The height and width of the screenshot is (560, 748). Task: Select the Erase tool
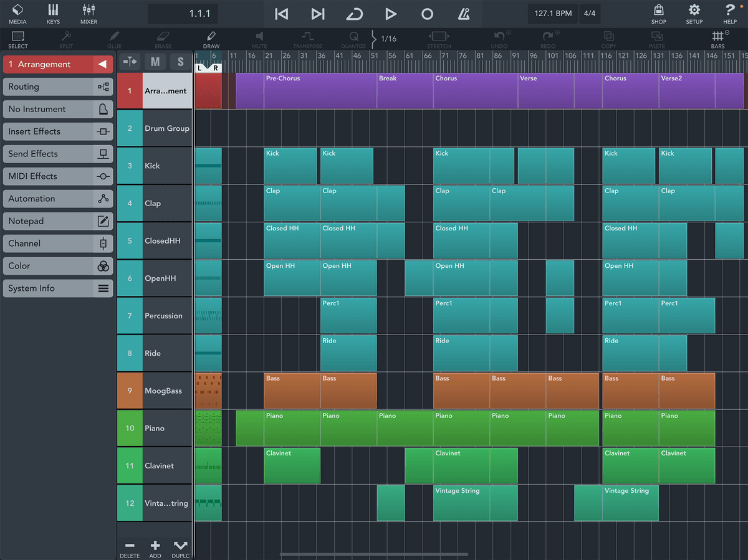tap(163, 39)
